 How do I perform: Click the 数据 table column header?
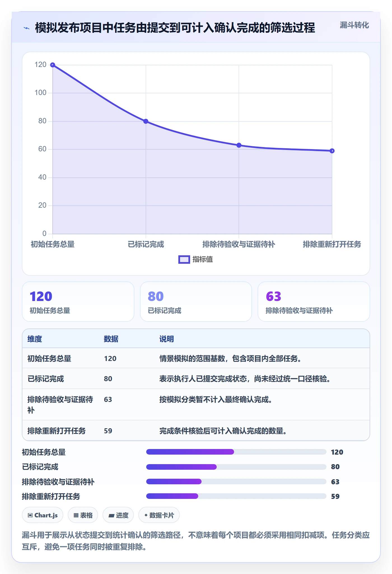pos(111,339)
